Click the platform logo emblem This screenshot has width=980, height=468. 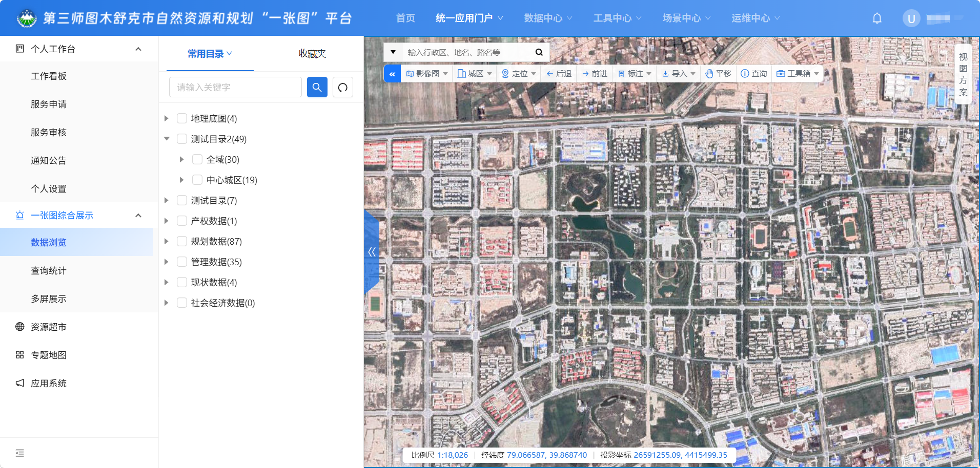(x=27, y=18)
